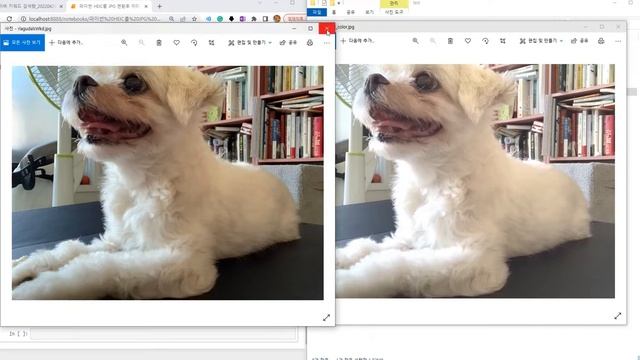Click zoom out magnifier in right Photos window

pyautogui.click(x=433, y=41)
